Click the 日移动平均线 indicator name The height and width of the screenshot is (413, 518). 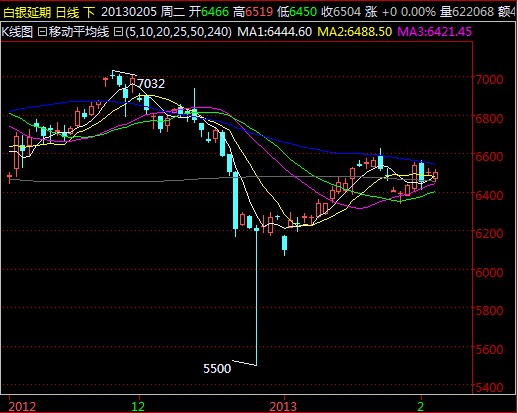coord(73,32)
